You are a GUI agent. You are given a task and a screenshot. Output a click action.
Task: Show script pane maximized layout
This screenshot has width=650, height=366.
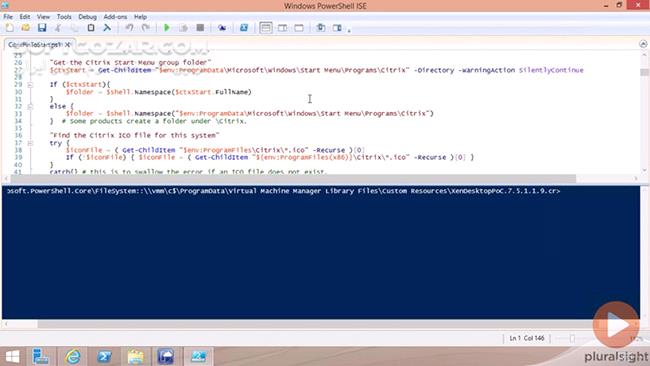click(299, 28)
